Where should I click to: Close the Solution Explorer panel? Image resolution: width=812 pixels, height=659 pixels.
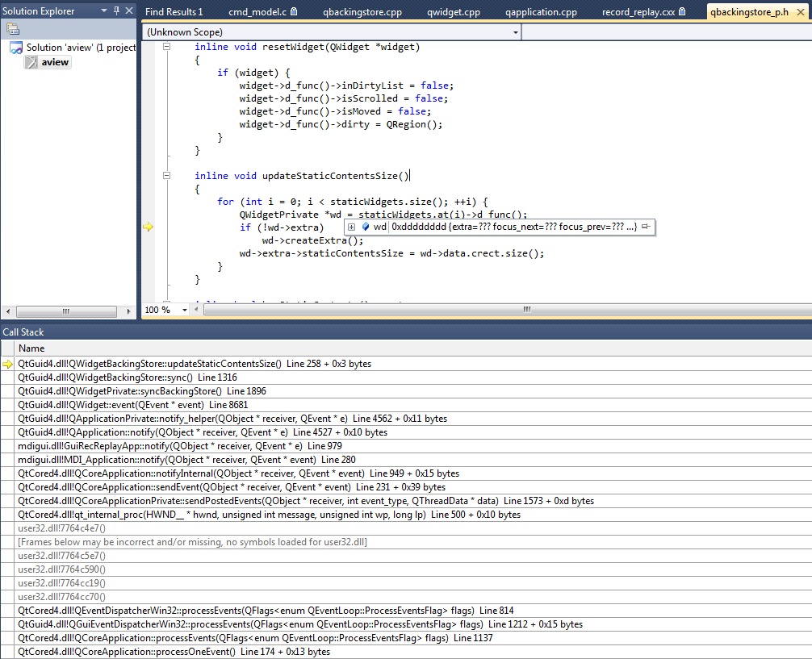(x=129, y=10)
